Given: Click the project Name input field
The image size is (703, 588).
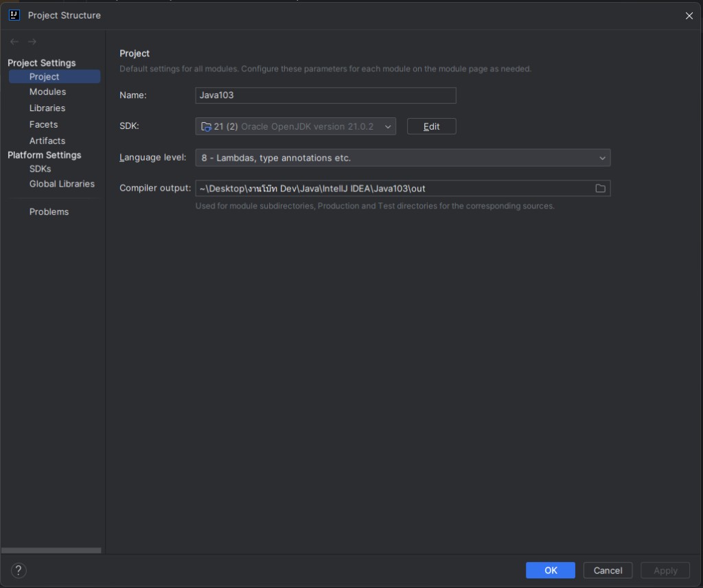Looking at the screenshot, I should [x=325, y=95].
